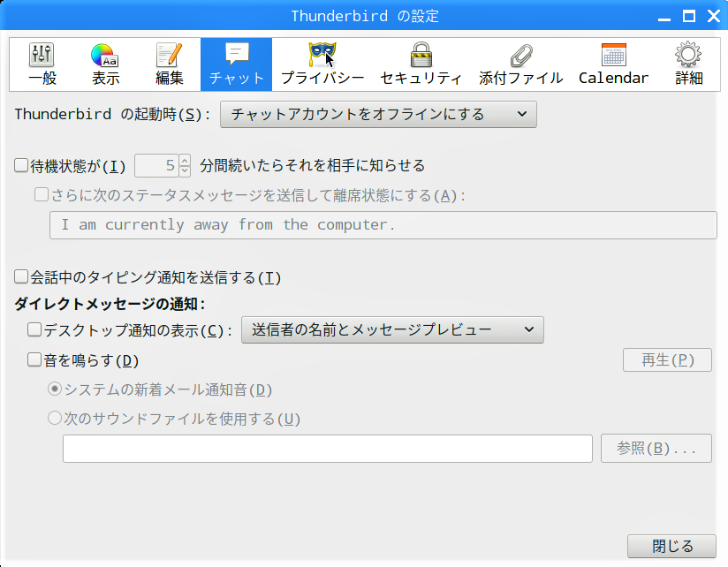The height and width of the screenshot is (567, 728).
Task: Close the window with title bar X
Action: [714, 17]
